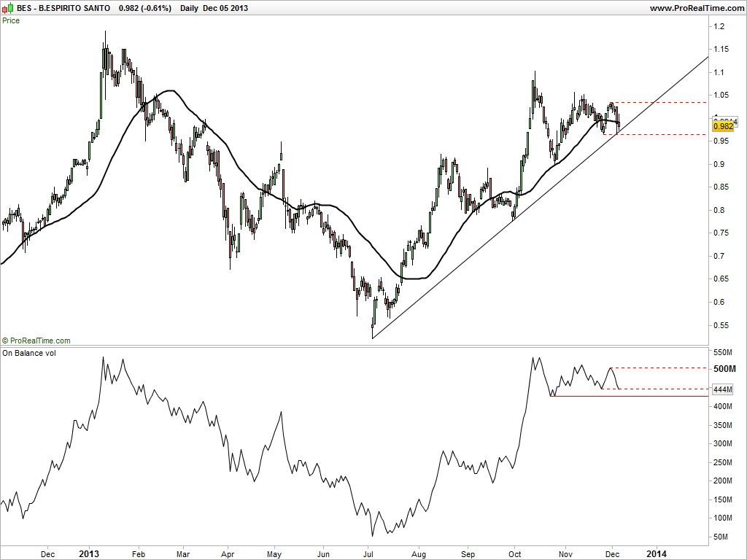
Task: Click the © ProRealTime.com watermark link
Action: pos(36,341)
